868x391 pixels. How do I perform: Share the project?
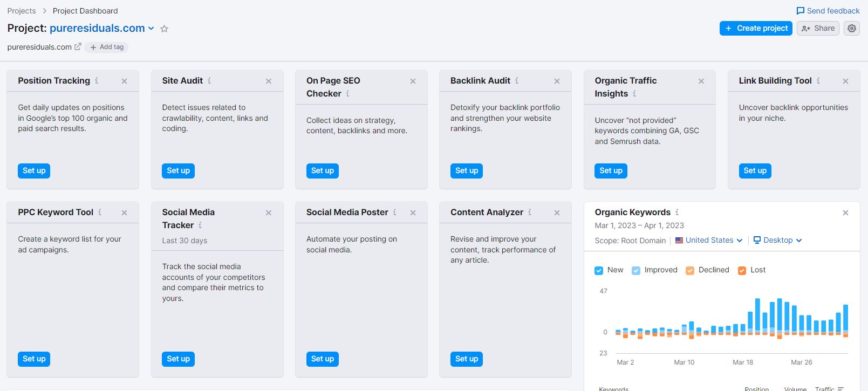818,29
